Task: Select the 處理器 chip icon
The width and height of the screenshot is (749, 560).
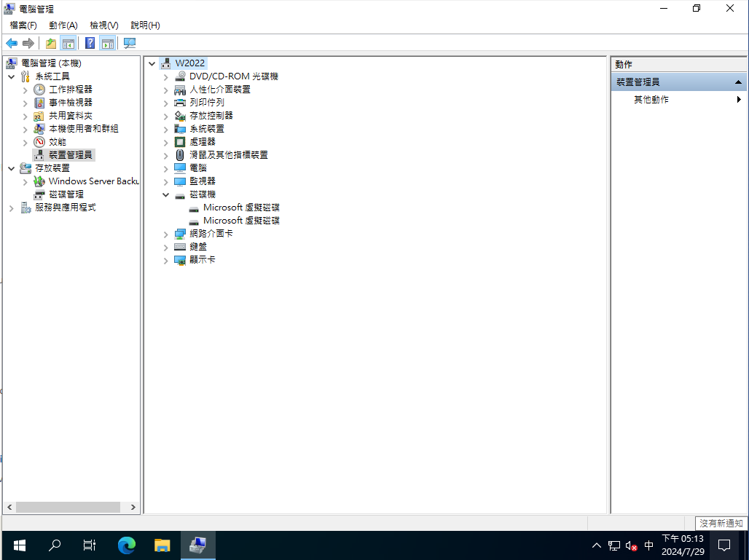Action: tap(180, 142)
